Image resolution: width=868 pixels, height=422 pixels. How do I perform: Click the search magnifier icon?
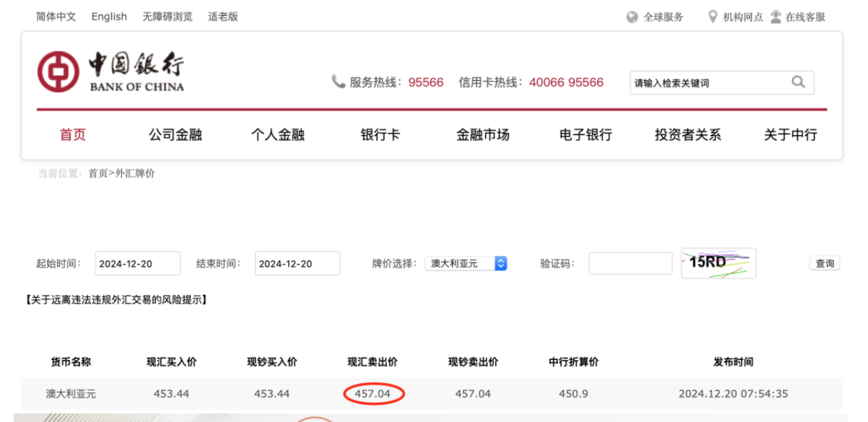tap(798, 82)
